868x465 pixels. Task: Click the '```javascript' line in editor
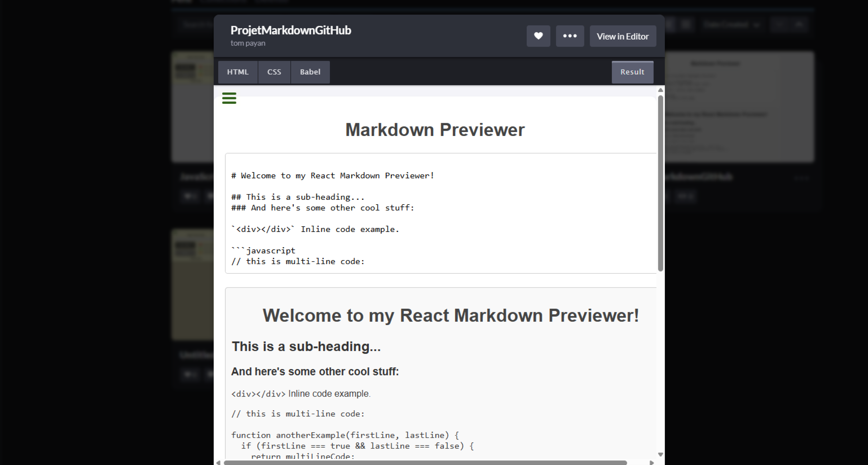[263, 251]
